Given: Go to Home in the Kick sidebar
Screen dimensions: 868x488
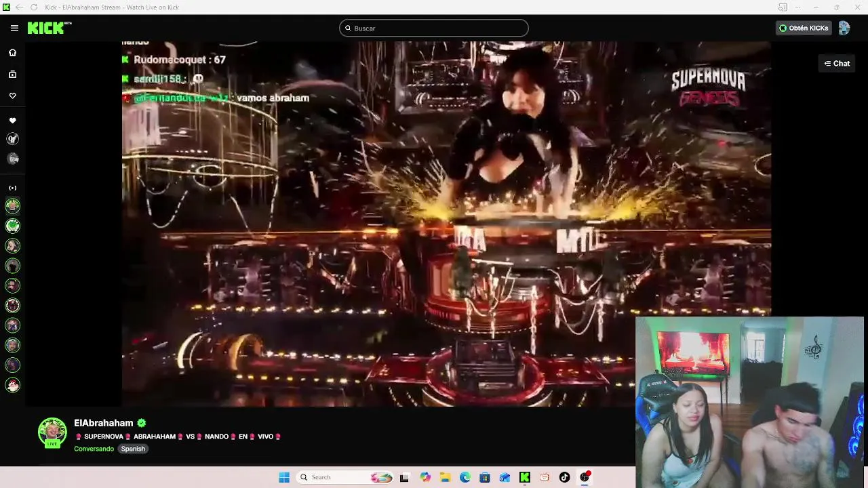Looking at the screenshot, I should (x=12, y=52).
